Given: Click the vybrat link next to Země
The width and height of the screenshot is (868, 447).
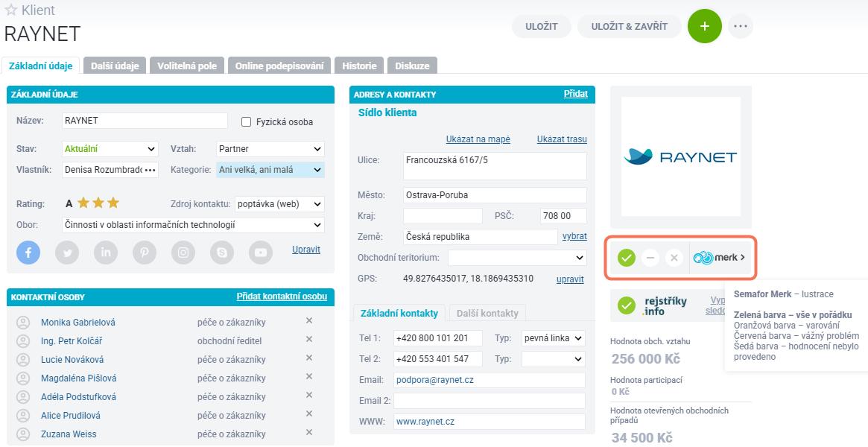Looking at the screenshot, I should [574, 236].
